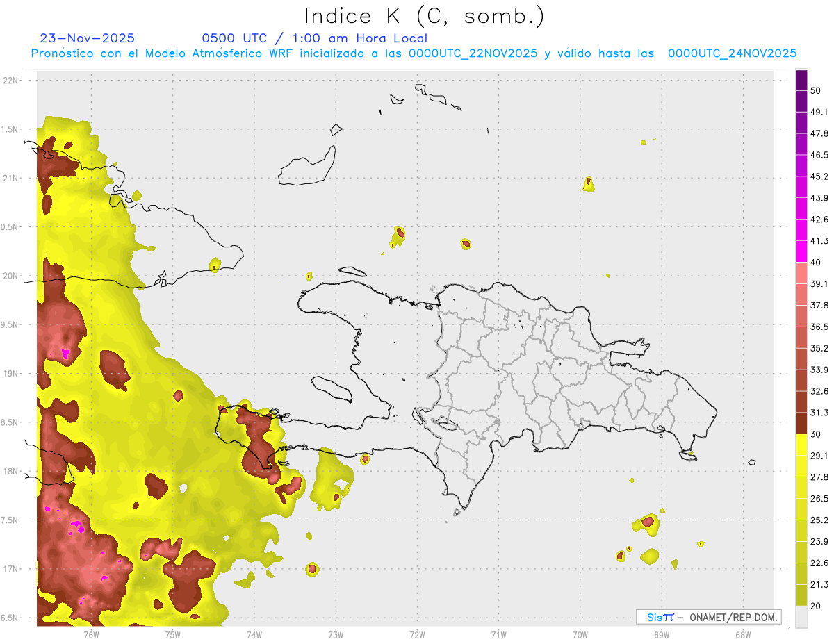The image size is (834, 644).
Task: Click the "73W" longitude label
Action: pyautogui.click(x=336, y=634)
